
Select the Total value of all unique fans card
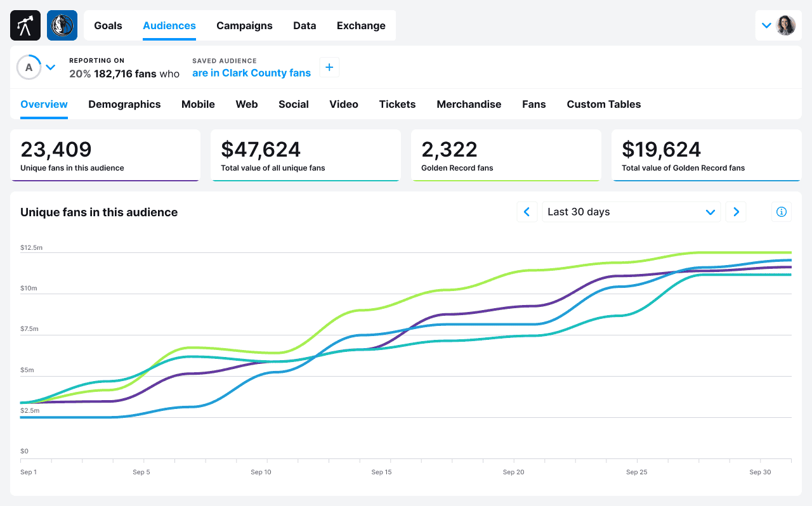[305, 155]
